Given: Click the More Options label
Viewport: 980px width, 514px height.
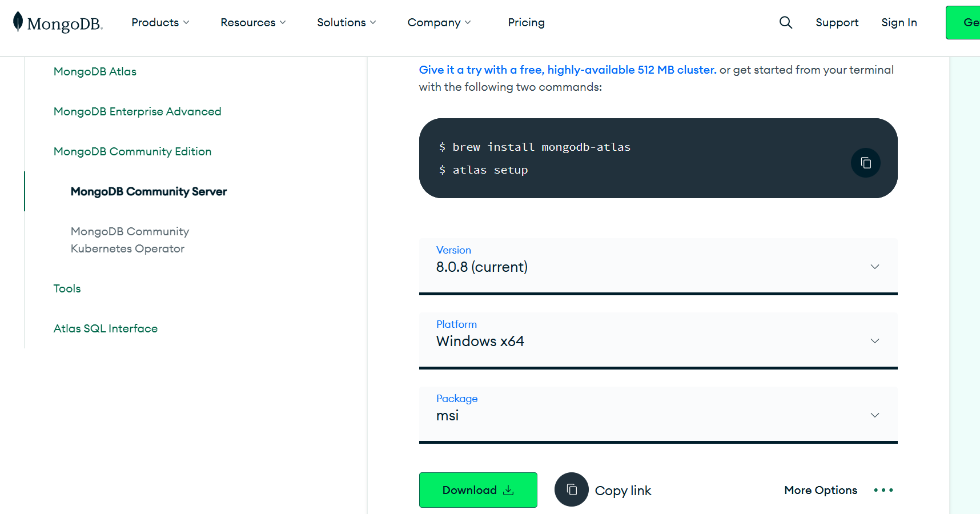Looking at the screenshot, I should pos(821,490).
